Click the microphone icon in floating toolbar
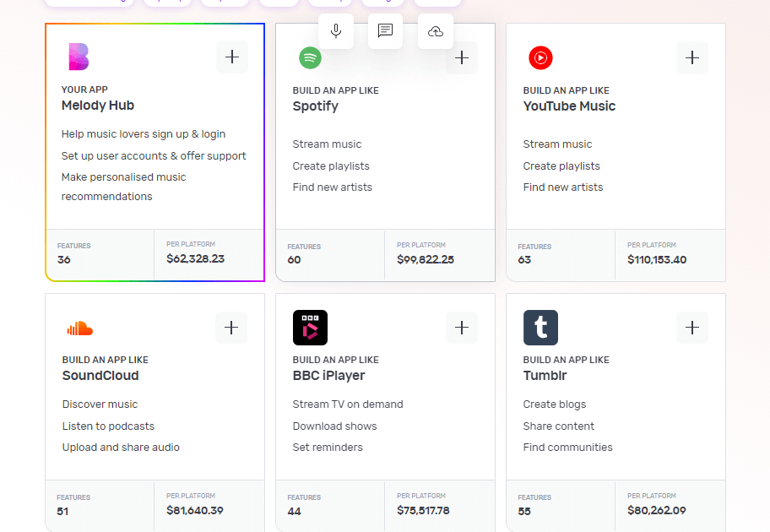 [336, 31]
